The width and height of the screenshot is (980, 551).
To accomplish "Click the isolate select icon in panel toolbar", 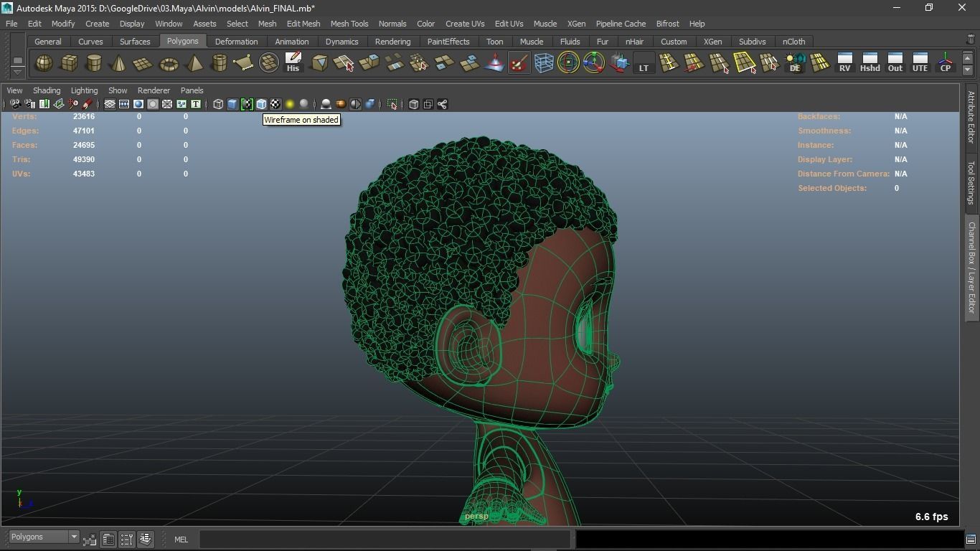I will (392, 104).
